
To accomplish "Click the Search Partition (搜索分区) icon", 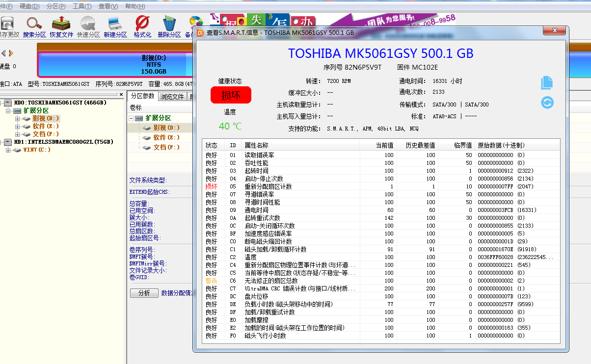I will [34, 23].
